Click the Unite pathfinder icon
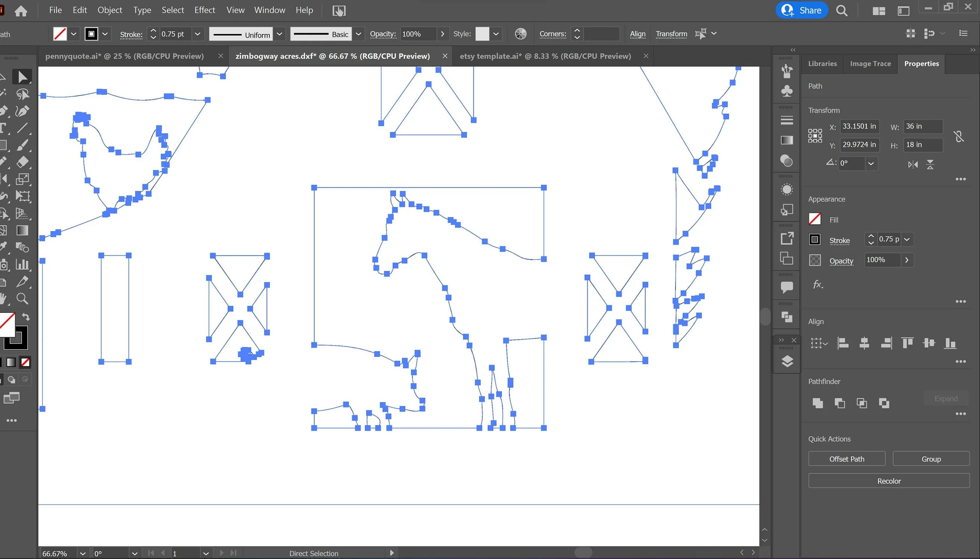This screenshot has width=980, height=559. [x=817, y=403]
